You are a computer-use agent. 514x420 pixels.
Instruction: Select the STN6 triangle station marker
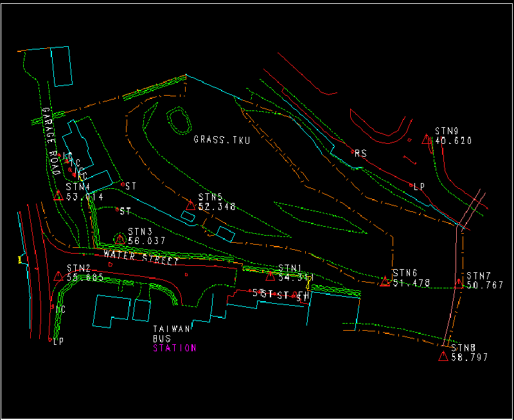coord(385,281)
